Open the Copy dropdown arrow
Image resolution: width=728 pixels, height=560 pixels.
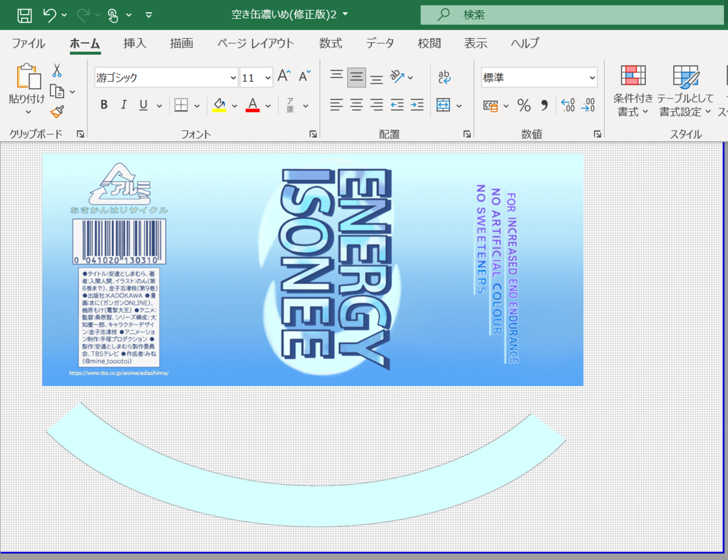click(x=73, y=92)
